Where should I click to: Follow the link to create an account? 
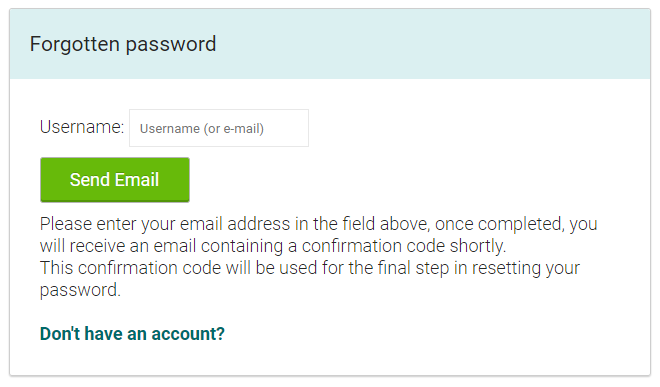click(x=132, y=334)
